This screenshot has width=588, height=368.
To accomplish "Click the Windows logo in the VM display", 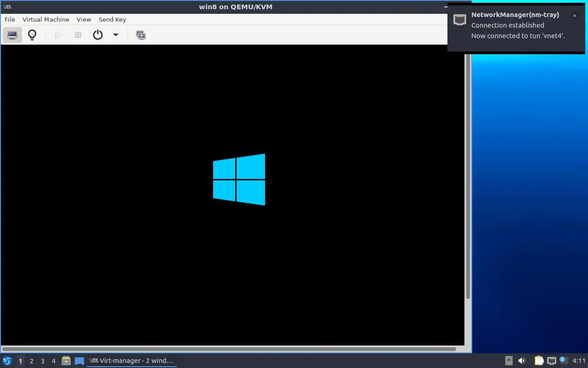I will (x=239, y=179).
